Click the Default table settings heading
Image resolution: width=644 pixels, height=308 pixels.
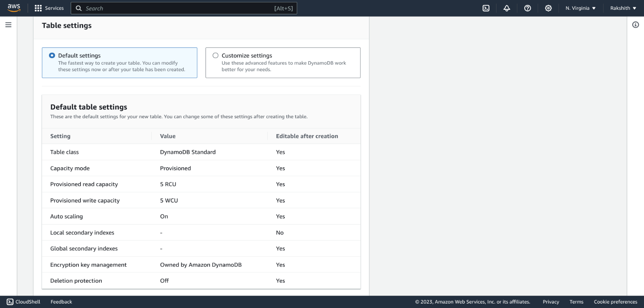[x=89, y=107]
